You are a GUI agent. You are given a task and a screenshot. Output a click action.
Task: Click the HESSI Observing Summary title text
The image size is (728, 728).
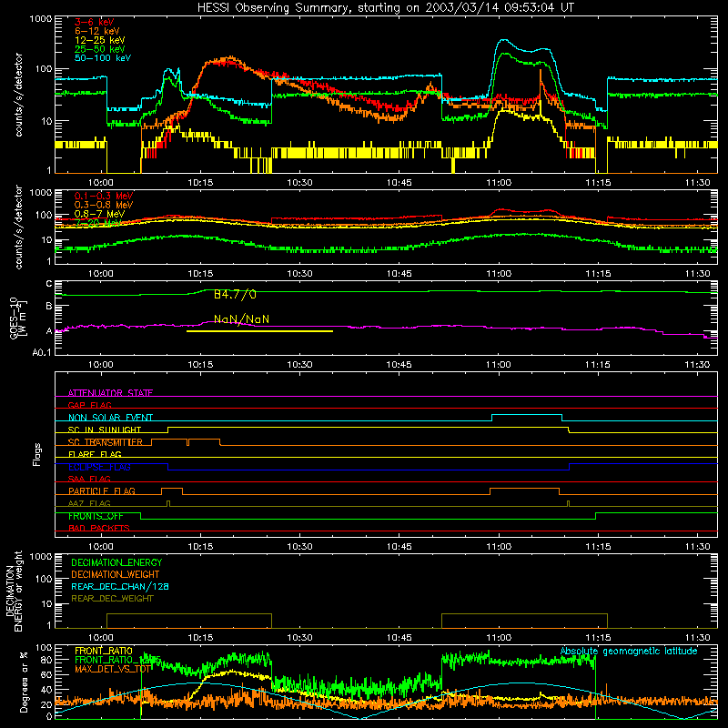coord(385,7)
